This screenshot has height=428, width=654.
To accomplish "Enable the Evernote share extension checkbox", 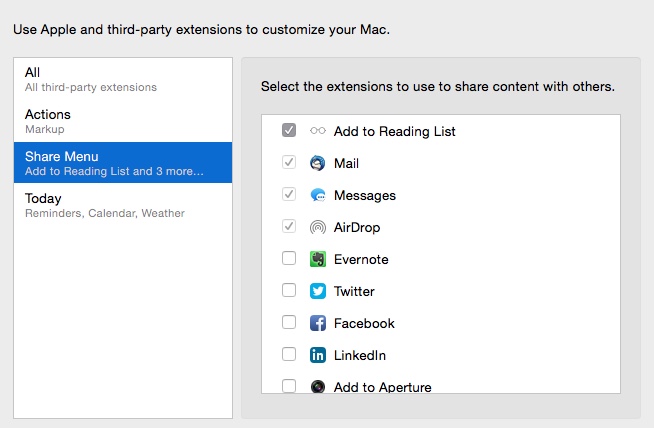I will pos(289,258).
